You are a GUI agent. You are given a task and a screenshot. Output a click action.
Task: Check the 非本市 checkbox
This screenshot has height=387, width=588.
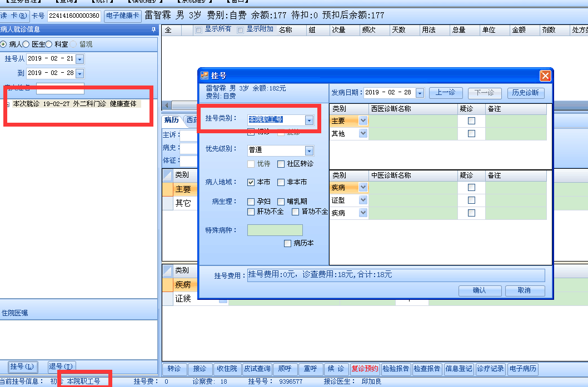point(281,182)
